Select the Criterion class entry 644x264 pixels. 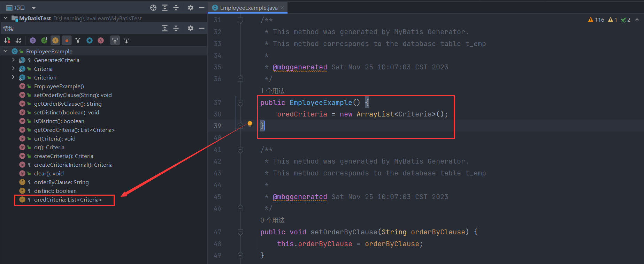tap(104, 77)
